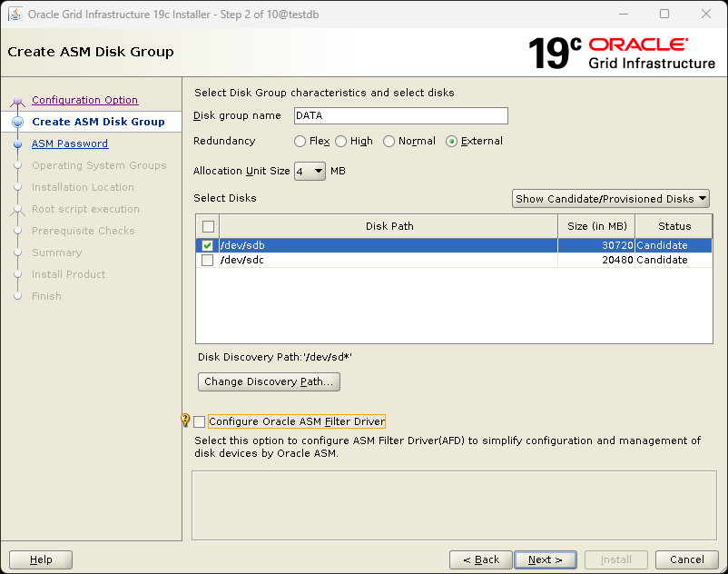Click the Create ASM Disk Group step bullet
The image size is (728, 574).
point(17,122)
